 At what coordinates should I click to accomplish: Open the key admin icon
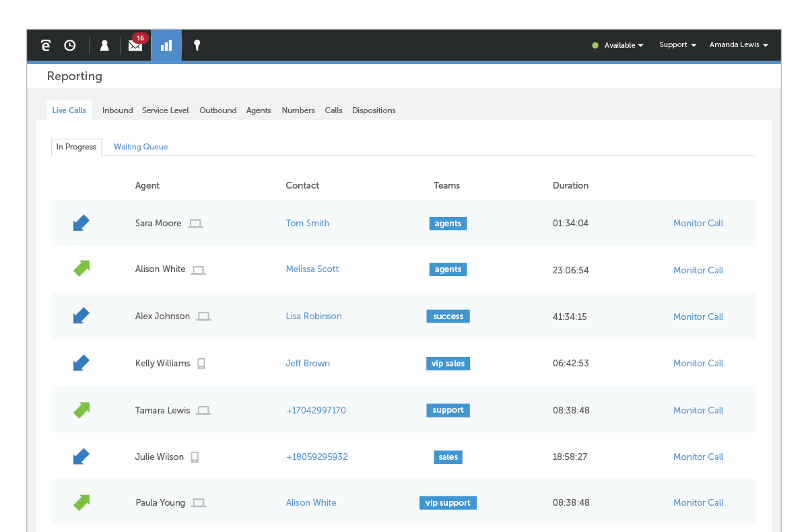tap(197, 45)
